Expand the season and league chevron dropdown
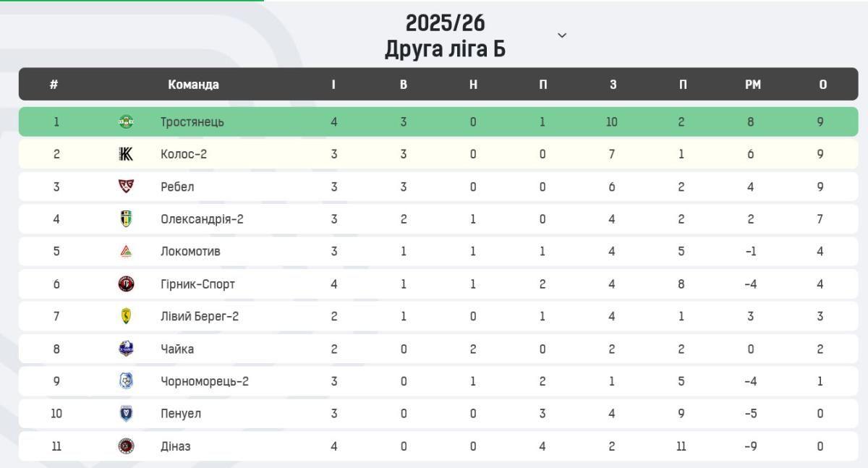Image resolution: width=868 pixels, height=468 pixels. [x=562, y=35]
